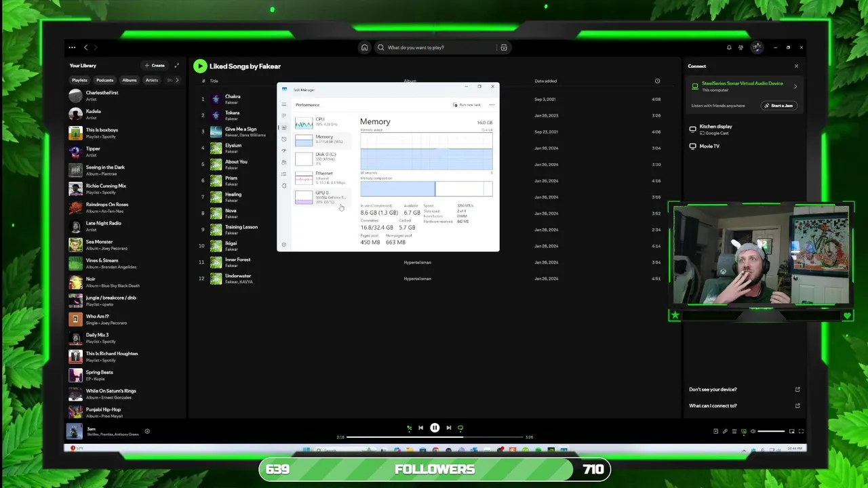The height and width of the screenshot is (488, 868).
Task: Expand SteelSeries Sonar Virtual Audio Device chevron
Action: [795, 86]
